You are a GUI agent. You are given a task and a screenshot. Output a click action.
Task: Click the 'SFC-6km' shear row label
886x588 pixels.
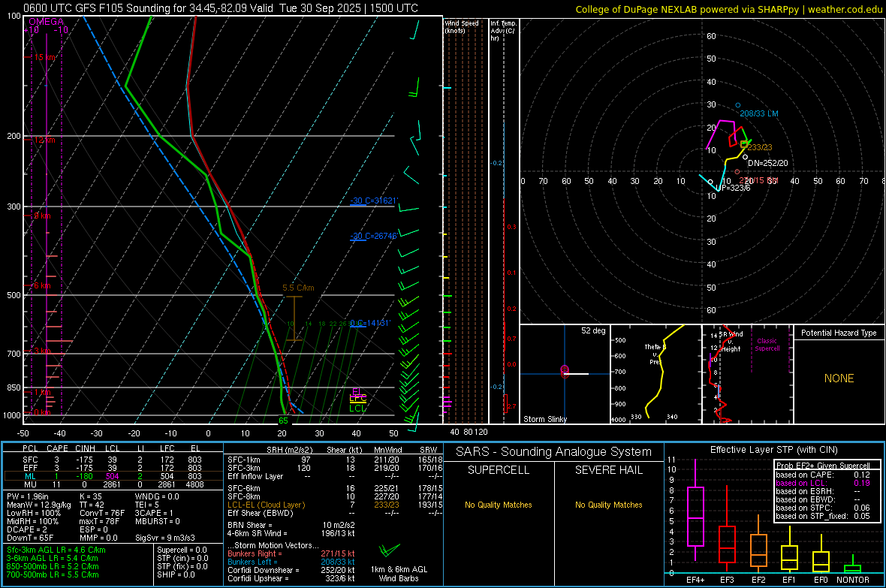[x=244, y=488]
